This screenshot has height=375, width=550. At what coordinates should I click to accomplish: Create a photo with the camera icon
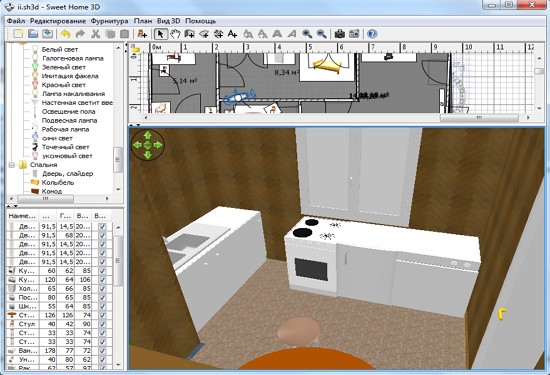click(340, 34)
